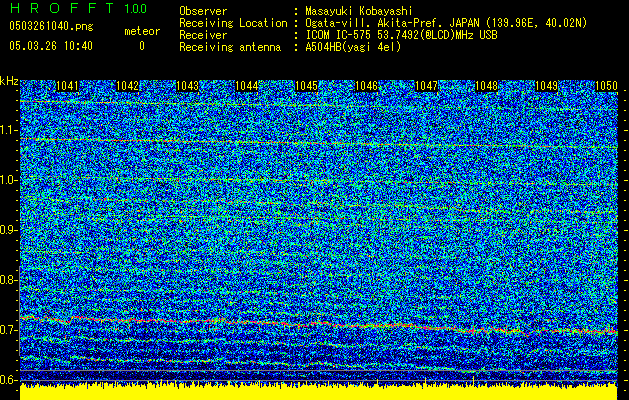Click the 1050 time marker

606,86
